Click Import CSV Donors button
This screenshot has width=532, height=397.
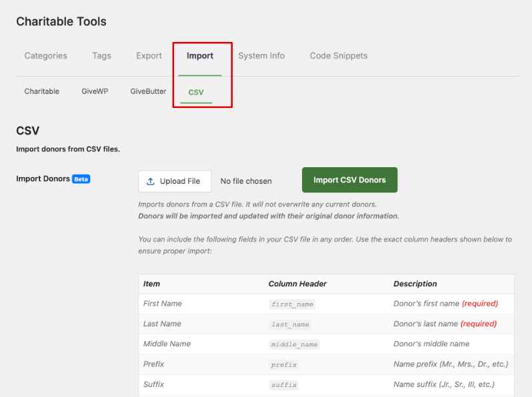coord(349,180)
